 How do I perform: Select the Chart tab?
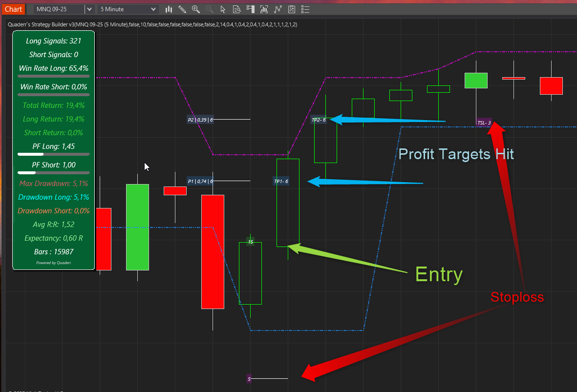click(13, 9)
